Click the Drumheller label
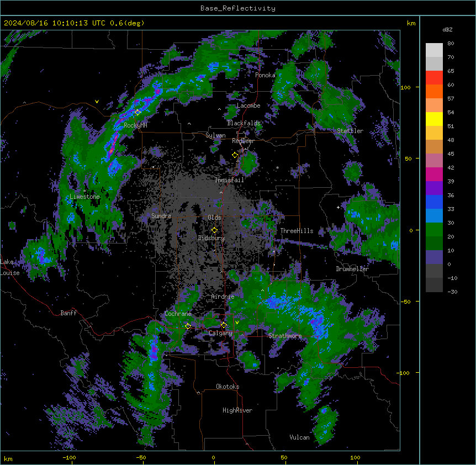 352,269
